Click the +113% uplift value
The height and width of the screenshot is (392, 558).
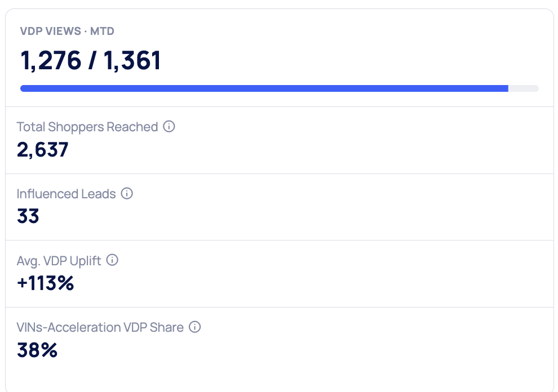46,283
